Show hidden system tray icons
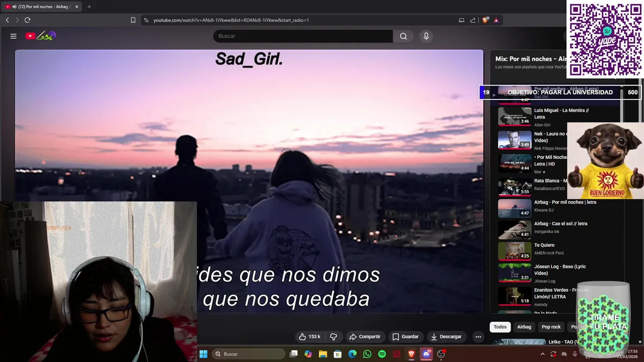 point(542,354)
